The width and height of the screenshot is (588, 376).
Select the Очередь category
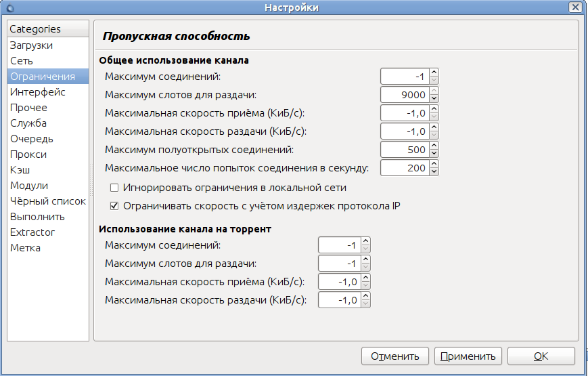pyautogui.click(x=48, y=139)
